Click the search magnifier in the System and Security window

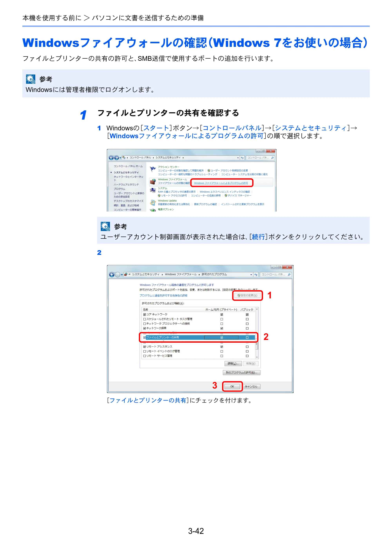click(272, 158)
